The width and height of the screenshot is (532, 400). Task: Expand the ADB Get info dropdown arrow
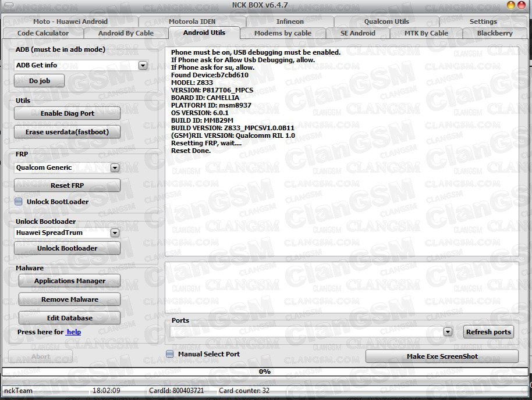point(143,65)
